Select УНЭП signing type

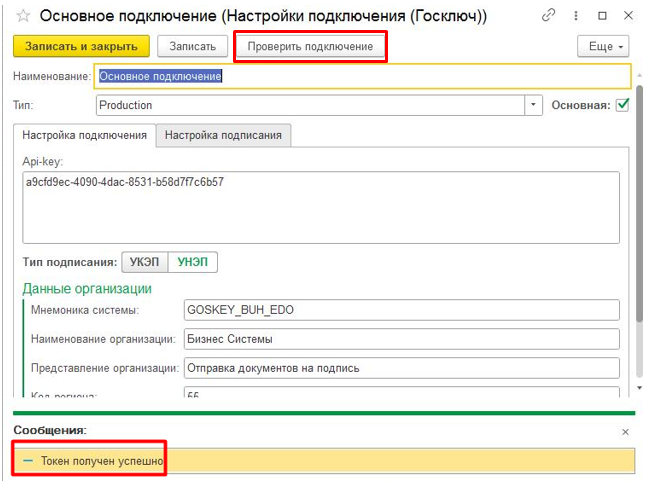point(193,262)
